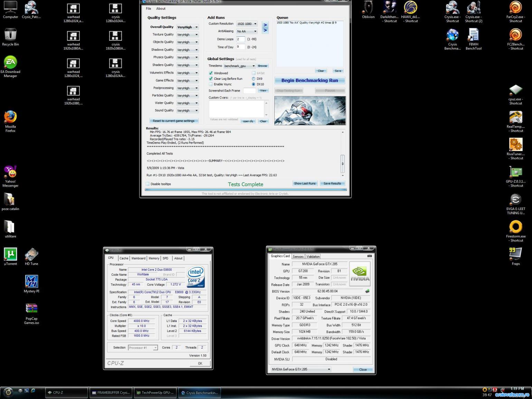Click the Windows Start orb
Image resolution: width=532 pixels, height=399 pixels.
[8, 392]
